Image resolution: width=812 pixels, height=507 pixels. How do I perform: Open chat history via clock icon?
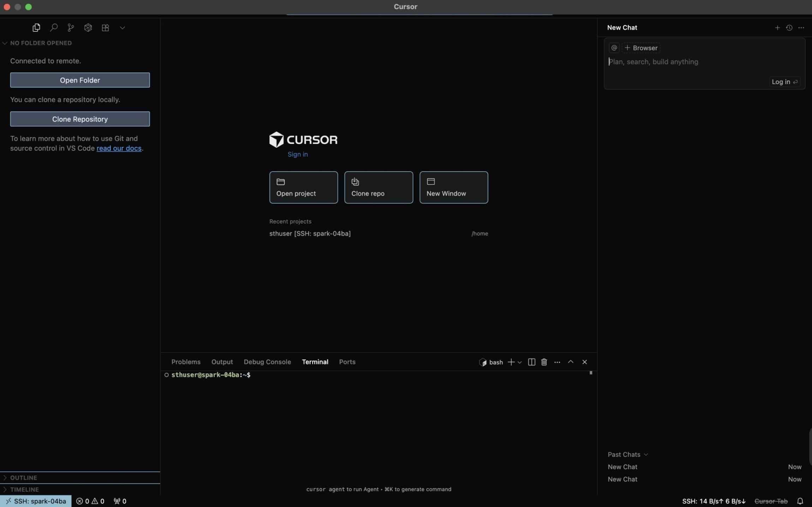789,28
